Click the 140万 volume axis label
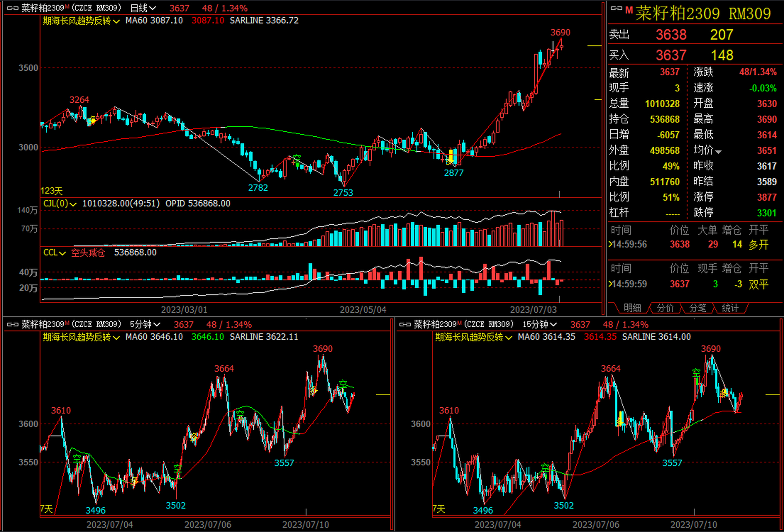 (x=27, y=211)
